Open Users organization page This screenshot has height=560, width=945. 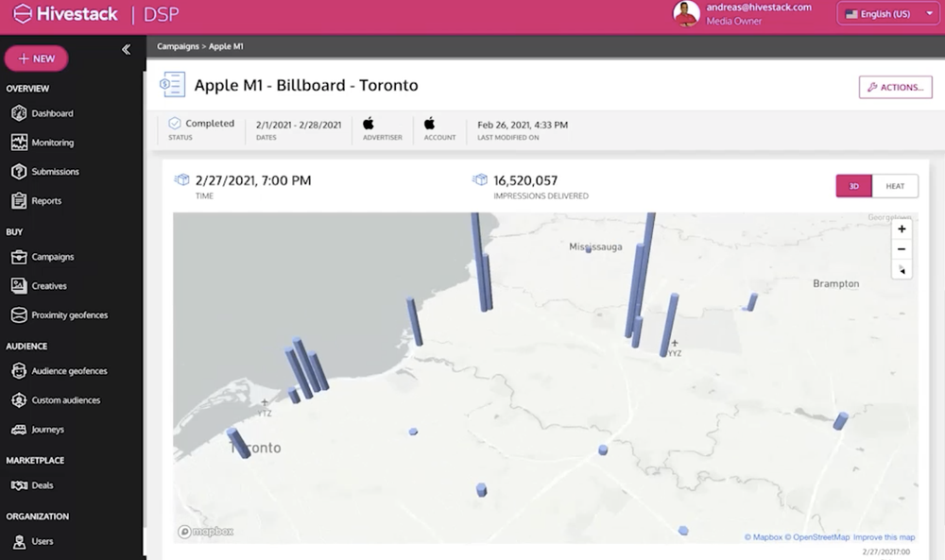click(x=43, y=541)
